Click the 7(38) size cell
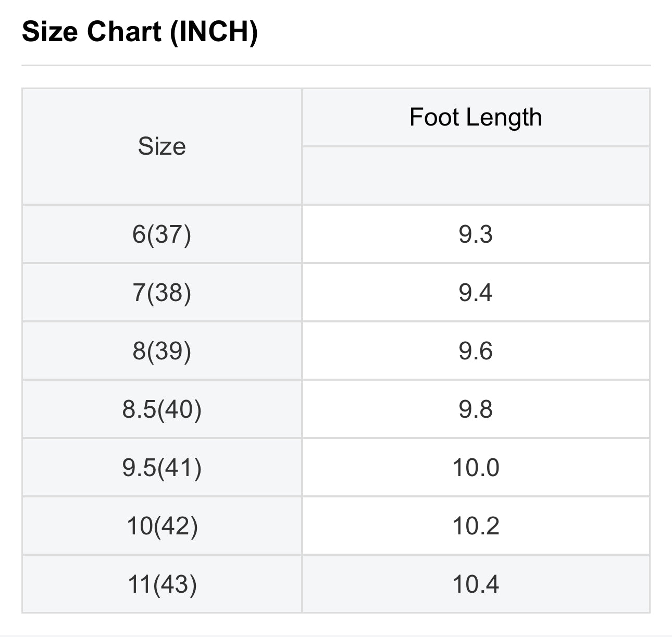This screenshot has width=672, height=637. (x=162, y=292)
